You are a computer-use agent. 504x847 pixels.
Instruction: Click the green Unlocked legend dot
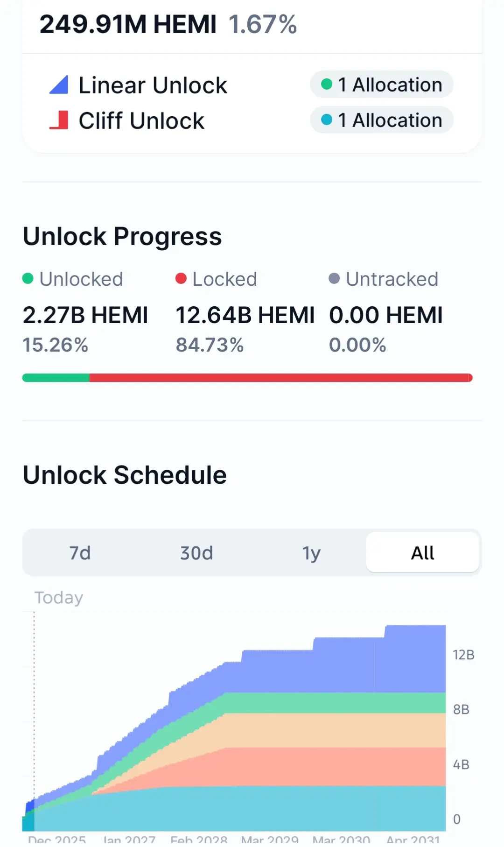[x=28, y=278]
